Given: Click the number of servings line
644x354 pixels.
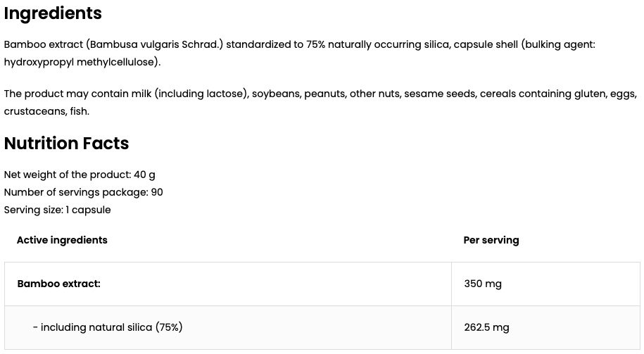Looking at the screenshot, I should [83, 192].
